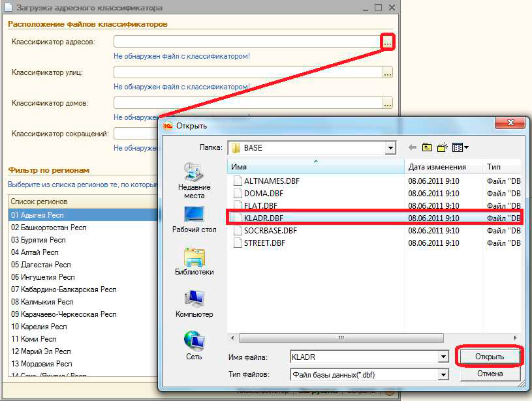This screenshot has width=532, height=401.
Task: Sort files by the Дата изменения column
Action: [437, 167]
